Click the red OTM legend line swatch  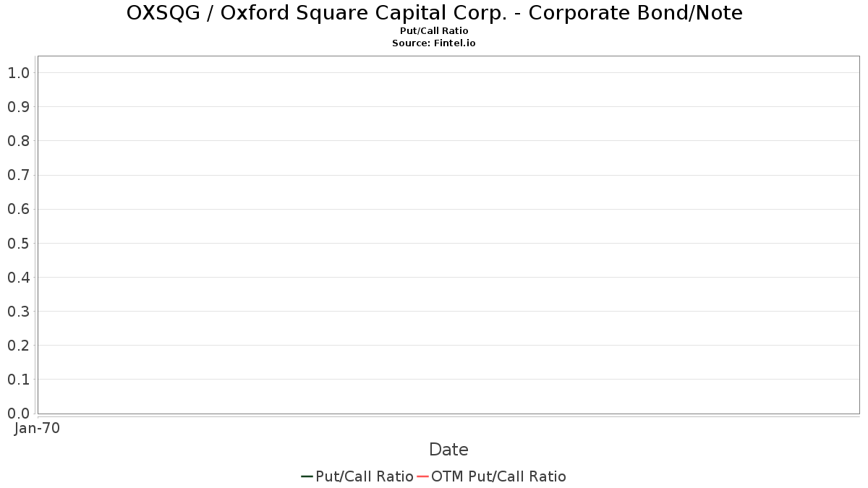coord(423,476)
